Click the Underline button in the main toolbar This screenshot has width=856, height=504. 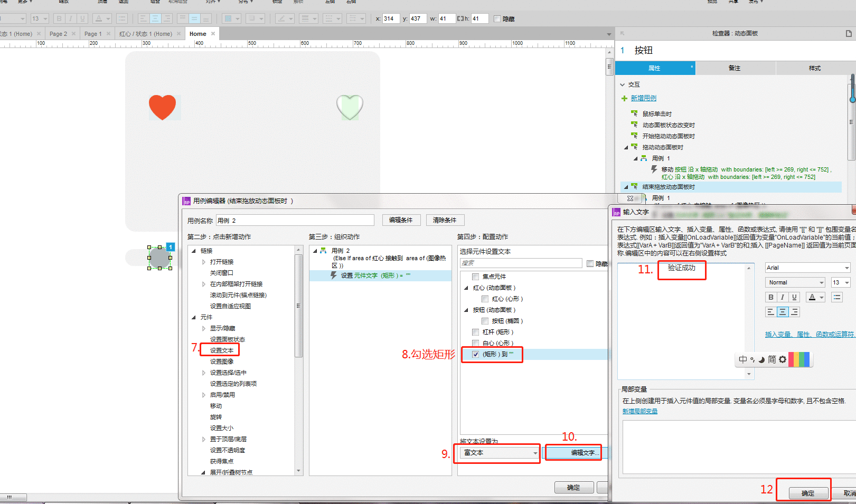82,18
